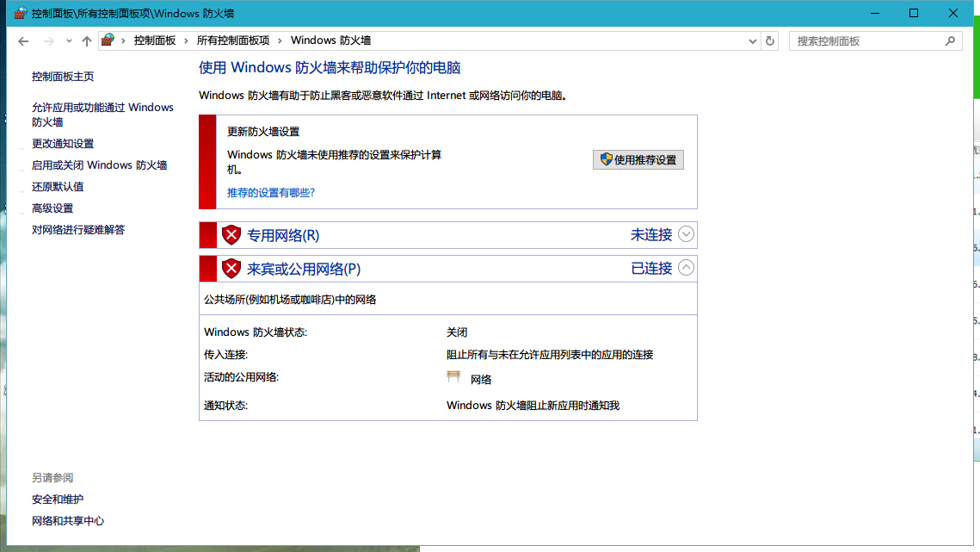Open the 推荐的设置有哪些? help link

point(271,193)
